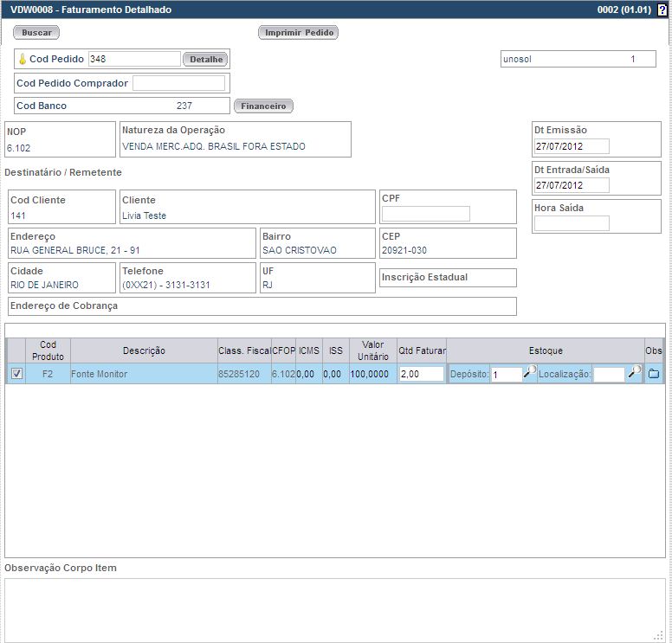Screen dimensions: 672x643
Task: Click the key icon beside Cod Pedido
Action: click(x=23, y=60)
